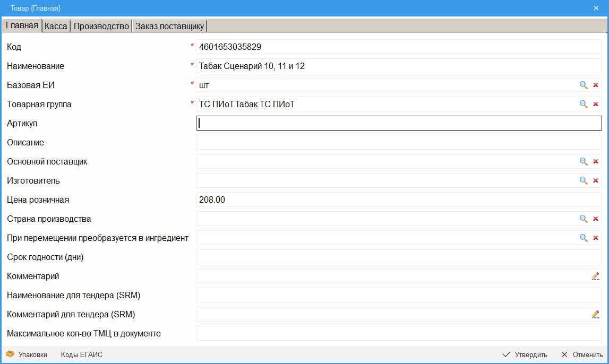The height and width of the screenshot is (364, 609).
Task: Edit Комментарий with the pencil icon
Action: 596,276
